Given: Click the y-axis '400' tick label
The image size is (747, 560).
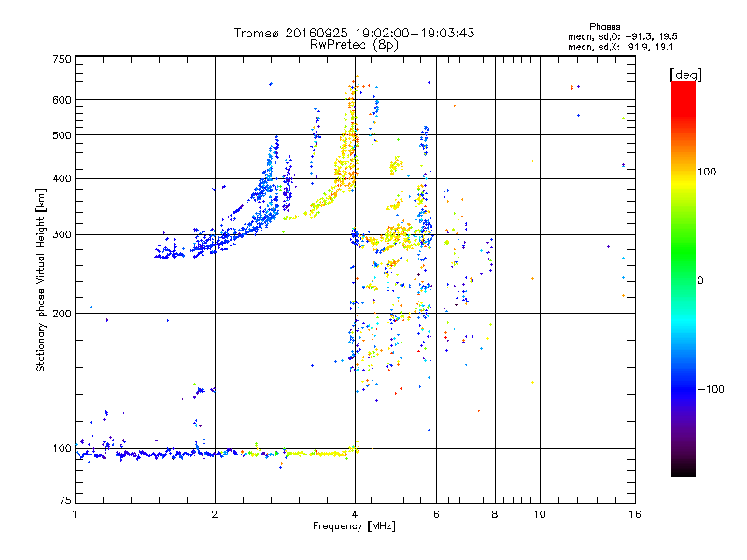Looking at the screenshot, I should tap(62, 179).
